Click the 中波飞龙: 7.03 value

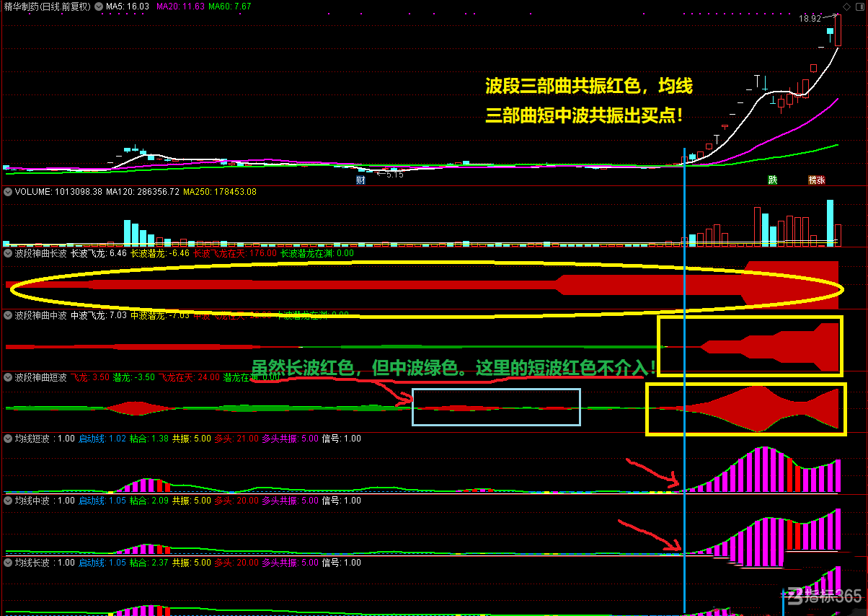99,315
